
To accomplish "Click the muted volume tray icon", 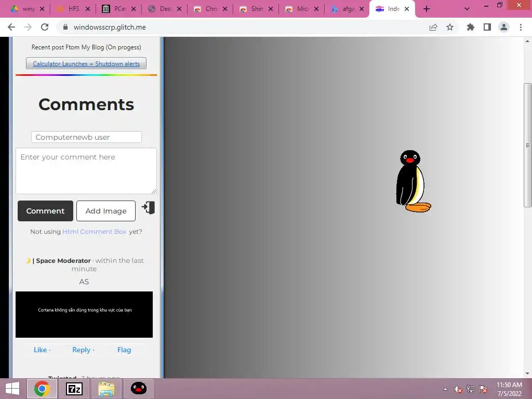I will click(x=458, y=389).
